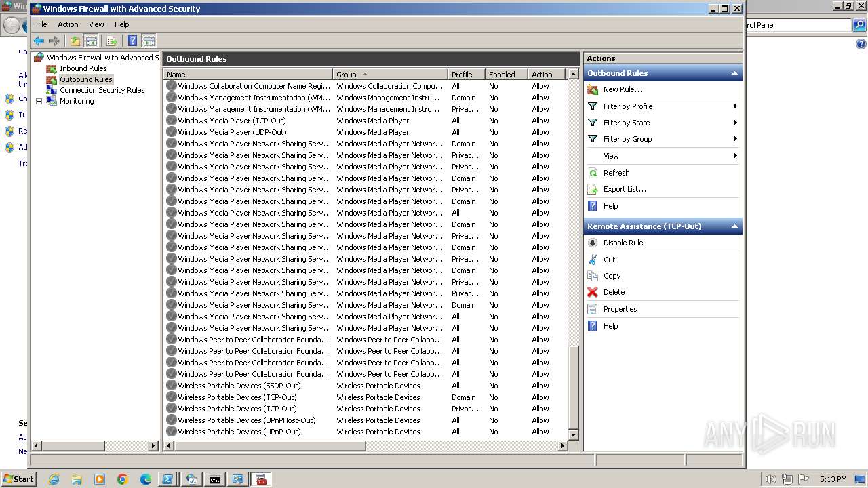
Task: Click the rules list scroll up arrow
Action: click(x=573, y=74)
